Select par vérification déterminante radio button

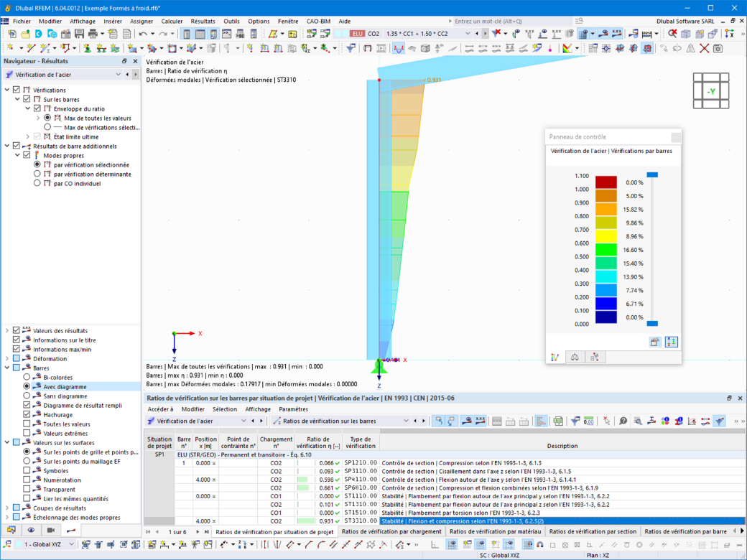click(x=37, y=174)
